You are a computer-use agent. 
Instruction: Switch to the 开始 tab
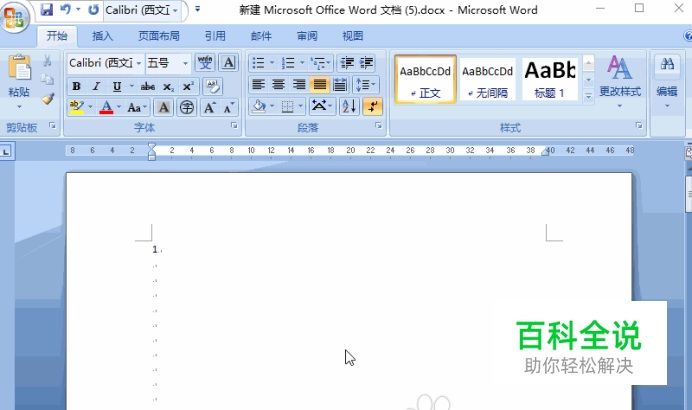point(57,36)
